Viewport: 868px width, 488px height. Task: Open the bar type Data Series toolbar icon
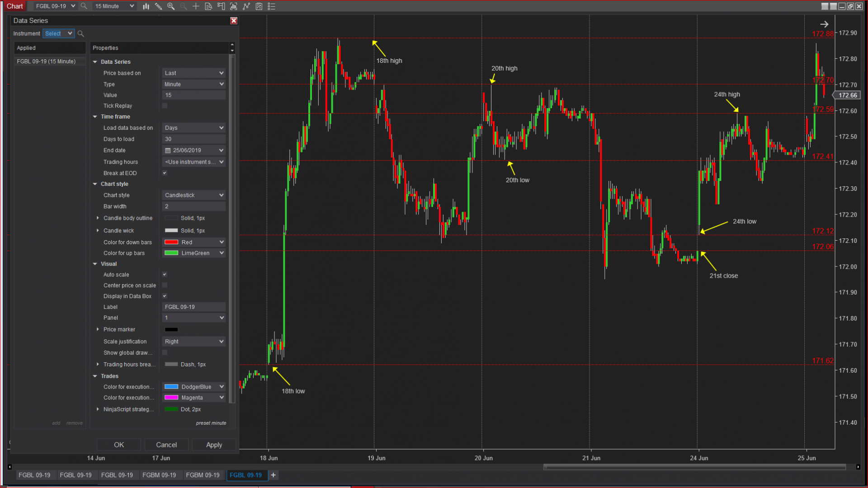tap(146, 6)
